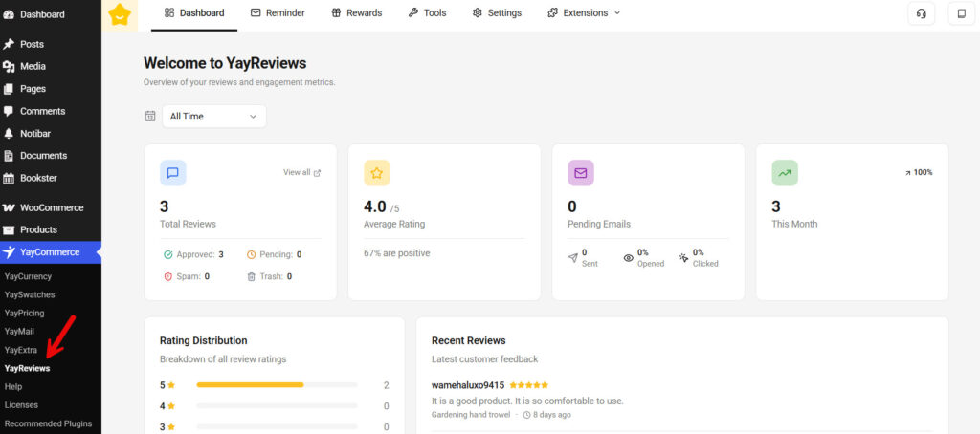The height and width of the screenshot is (434, 980).
Task: Click the Trash bin icon
Action: click(x=252, y=276)
